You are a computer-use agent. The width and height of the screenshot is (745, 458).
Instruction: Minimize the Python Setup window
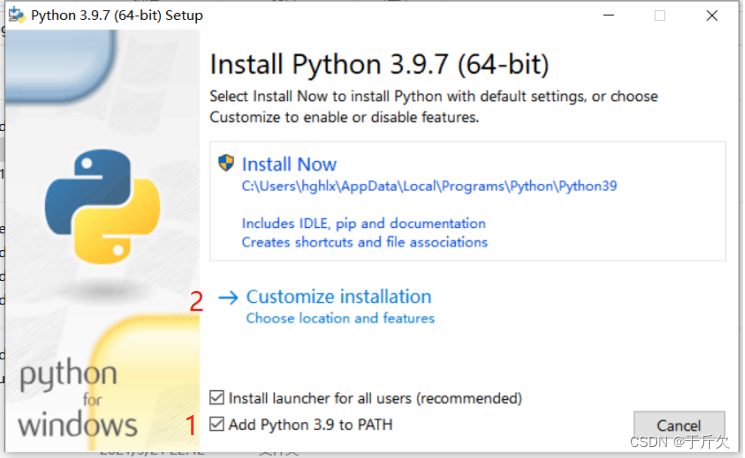609,15
